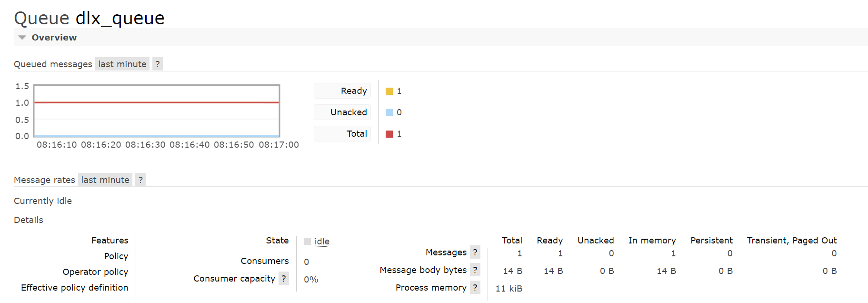The height and width of the screenshot is (303, 868).
Task: Change Queued messages last minute range
Action: click(x=122, y=64)
